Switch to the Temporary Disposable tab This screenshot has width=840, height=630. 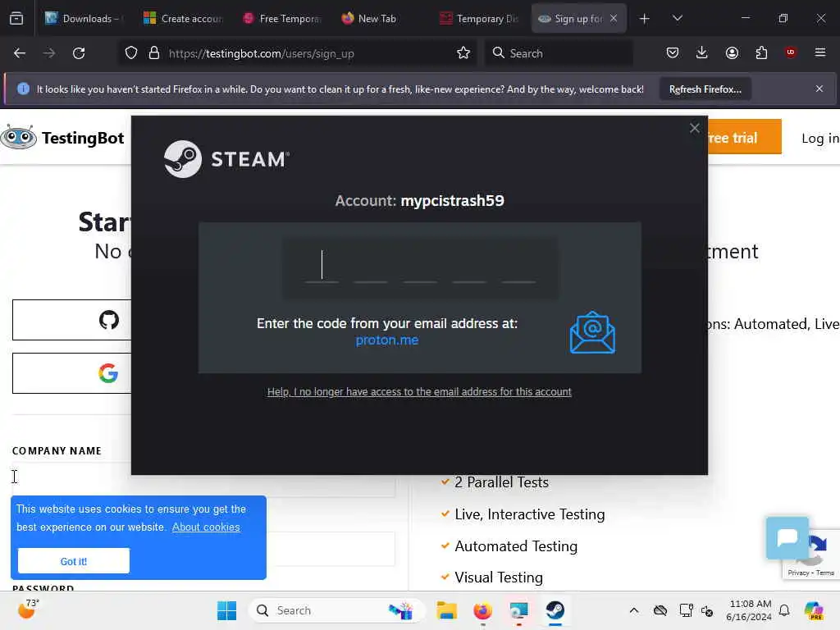[478, 18]
